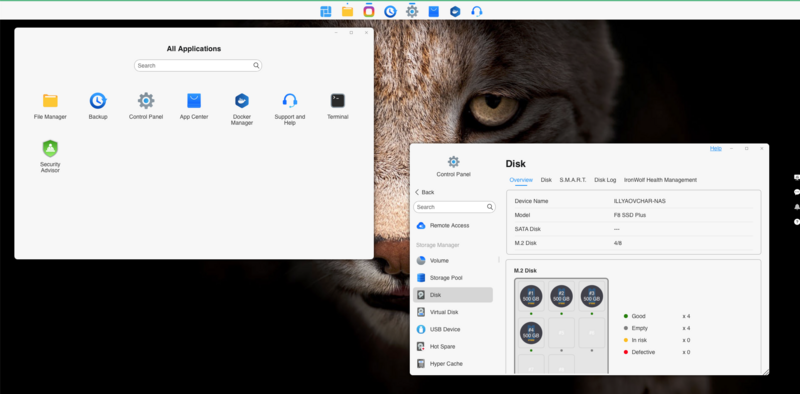
Task: Switch to the Overview tab
Action: click(521, 180)
